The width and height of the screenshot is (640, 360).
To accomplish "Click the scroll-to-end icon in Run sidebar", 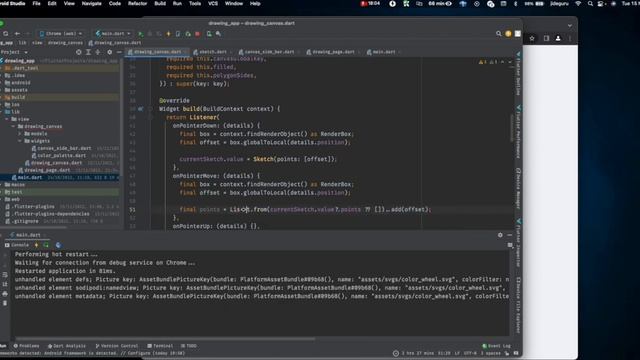I will point(5,284).
